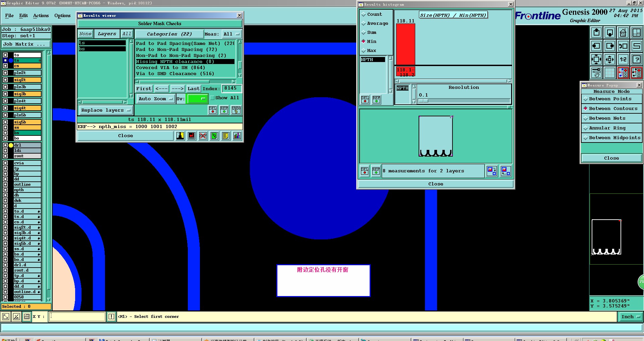Select the Average histogram option

[x=375, y=23]
